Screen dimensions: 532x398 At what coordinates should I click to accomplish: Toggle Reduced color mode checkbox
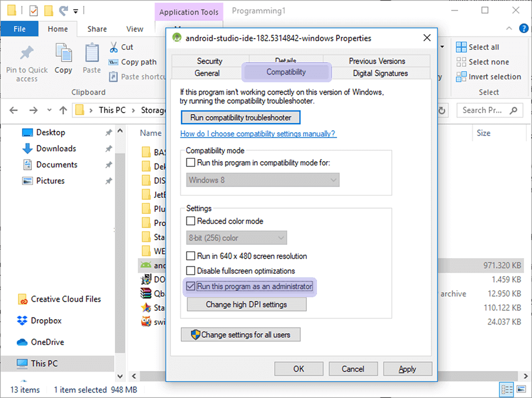(191, 221)
